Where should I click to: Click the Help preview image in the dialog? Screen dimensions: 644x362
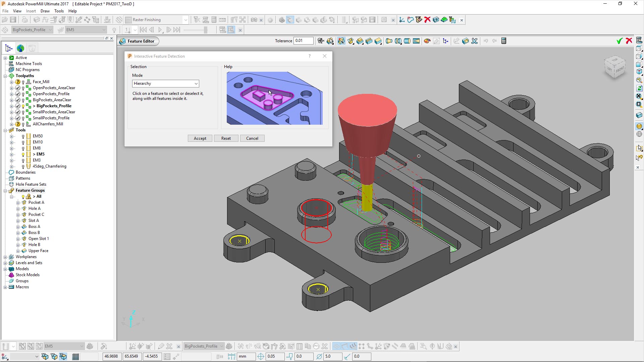275,98
